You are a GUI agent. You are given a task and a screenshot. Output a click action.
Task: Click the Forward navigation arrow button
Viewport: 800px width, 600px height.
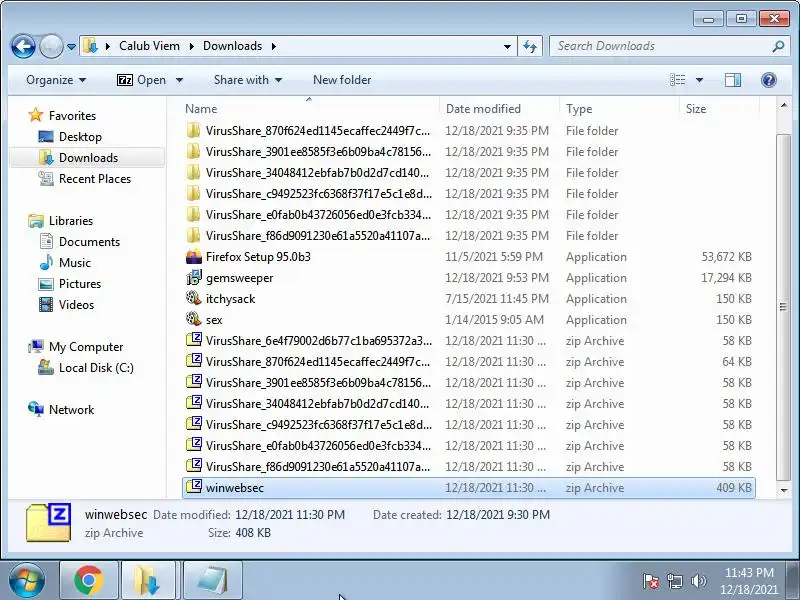(x=51, y=46)
